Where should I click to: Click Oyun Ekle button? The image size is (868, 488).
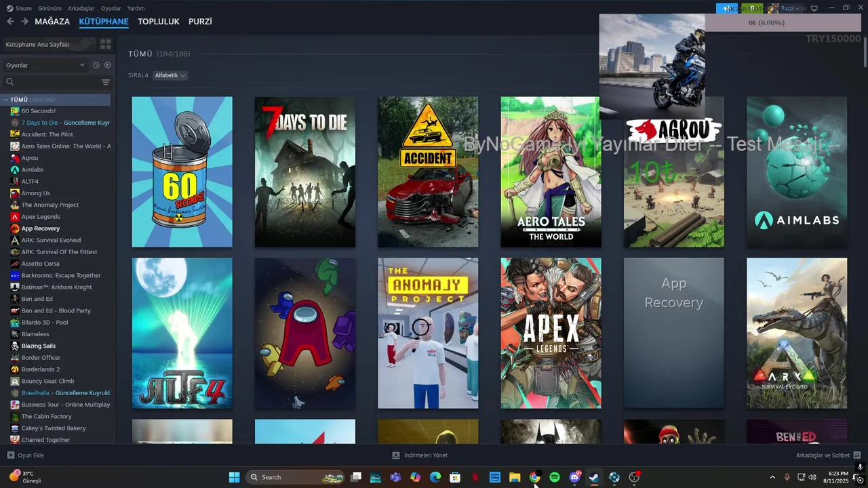(x=26, y=455)
